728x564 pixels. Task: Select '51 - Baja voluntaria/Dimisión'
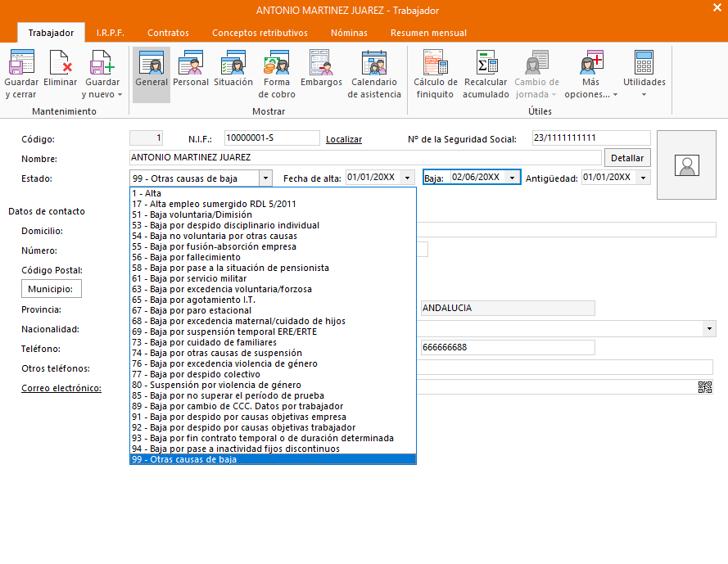273,214
